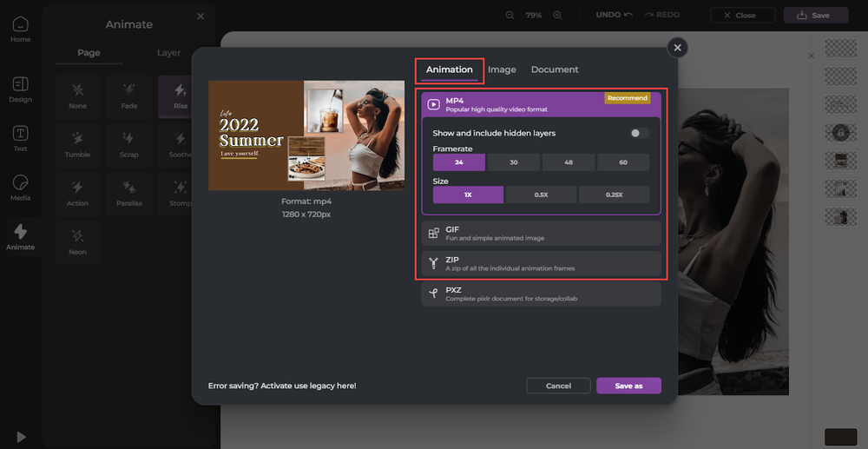
Task: Click the zoom out magnifier icon
Action: click(510, 16)
